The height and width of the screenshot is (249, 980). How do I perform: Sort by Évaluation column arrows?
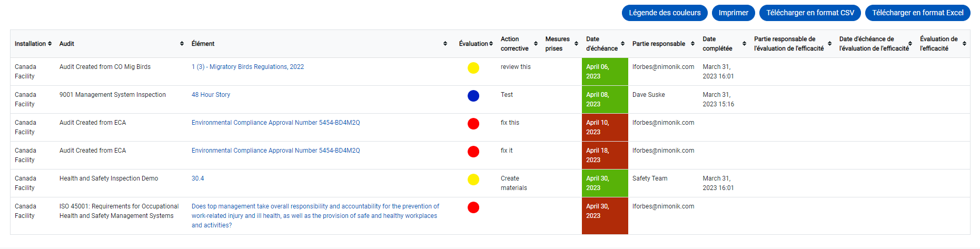(491, 44)
